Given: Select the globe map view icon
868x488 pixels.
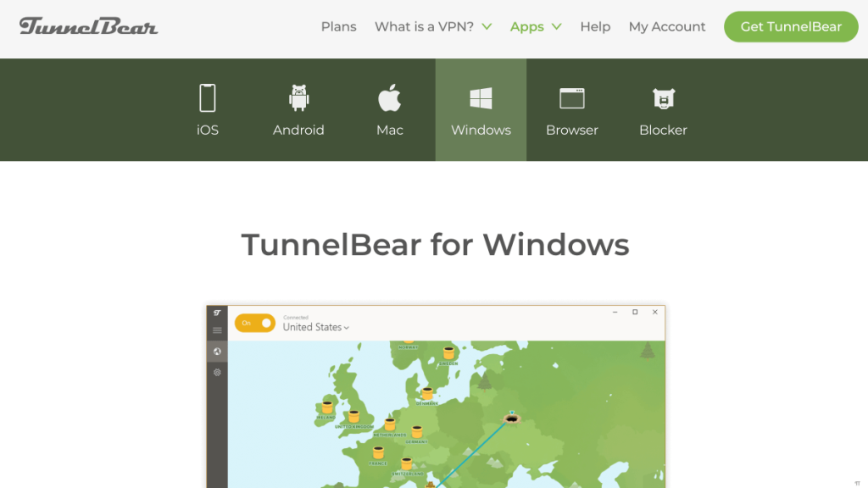Looking at the screenshot, I should (217, 352).
